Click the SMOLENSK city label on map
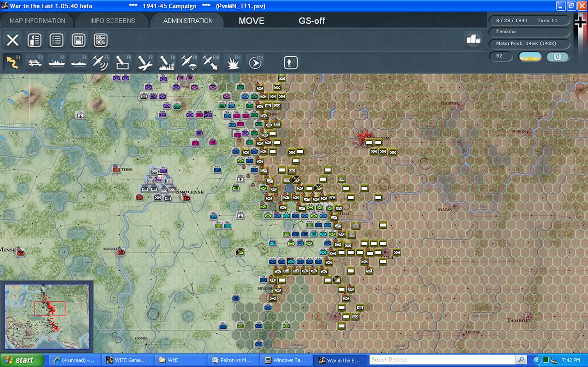Screen dimensions: 588x367 (191, 192)
